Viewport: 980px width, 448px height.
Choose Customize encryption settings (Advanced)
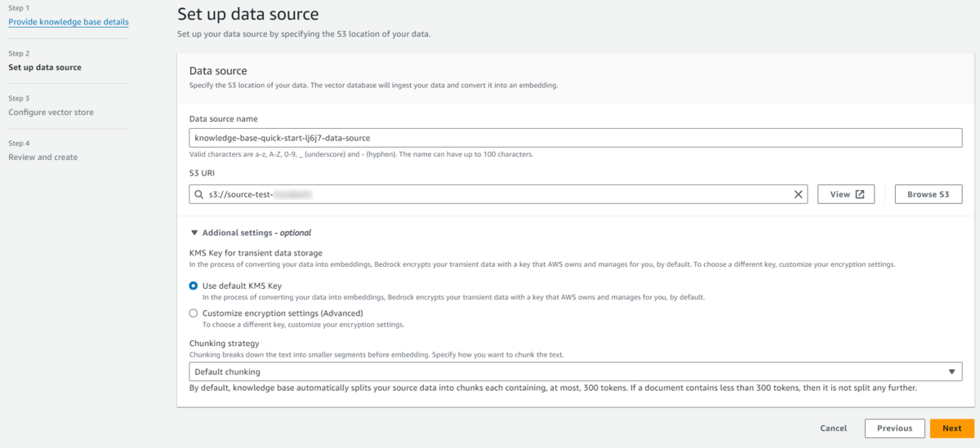pyautogui.click(x=194, y=313)
